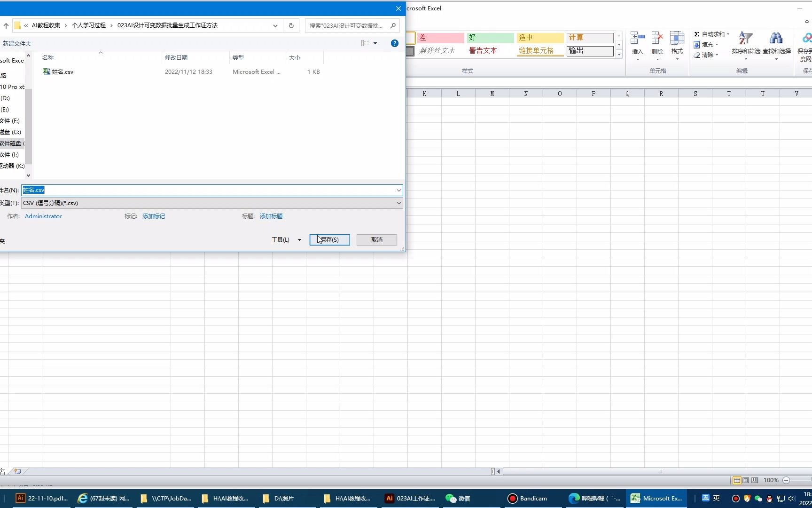Click the search magnifier icon
Screen dimensions: 812x508
click(x=393, y=26)
